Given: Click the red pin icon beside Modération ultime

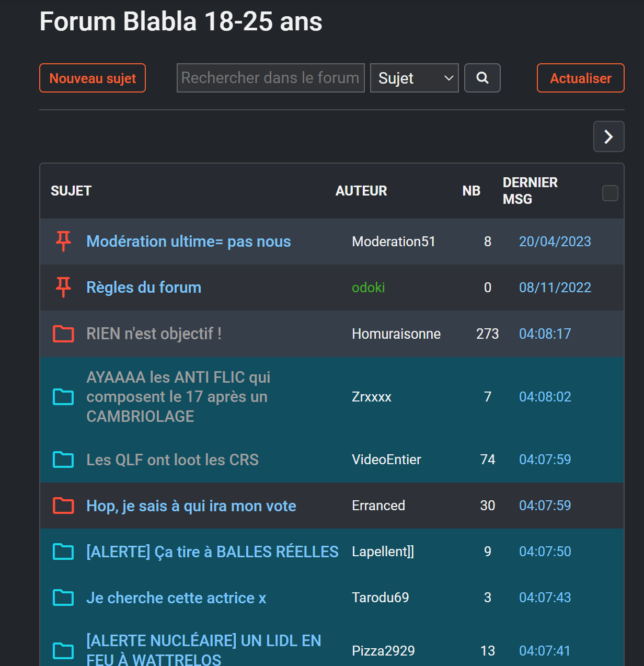Looking at the screenshot, I should (x=63, y=241).
